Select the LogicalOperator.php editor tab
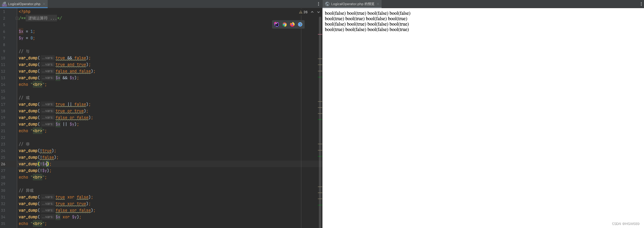This screenshot has width=644, height=228. click(24, 4)
